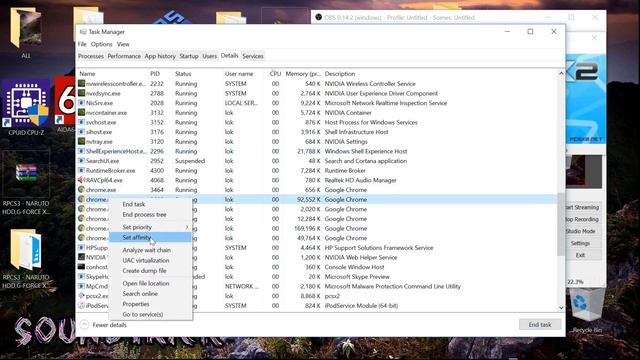Viewport: 640px width, 360px height.
Task: Switch to the Startup tab
Action: (x=189, y=56)
